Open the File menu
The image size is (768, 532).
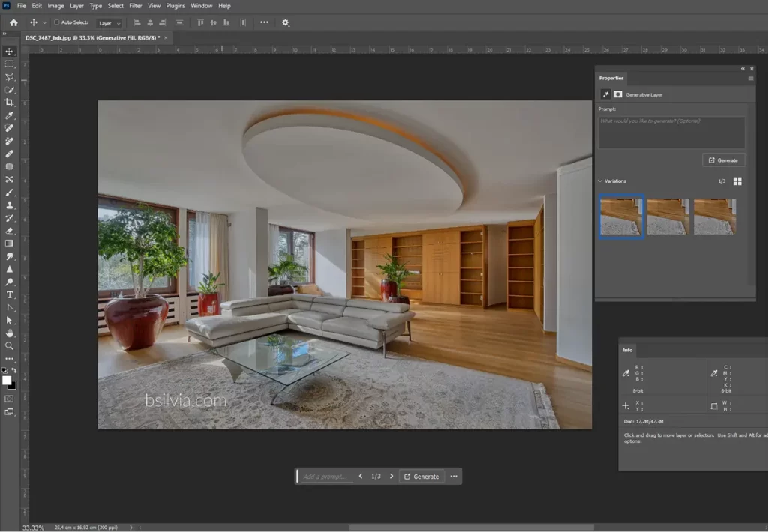pos(22,6)
